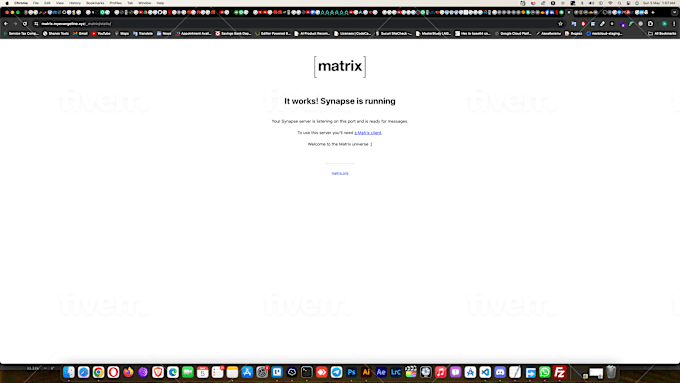Launch Brave browser from the dock
The height and width of the screenshot is (383, 680).
pos(158,372)
